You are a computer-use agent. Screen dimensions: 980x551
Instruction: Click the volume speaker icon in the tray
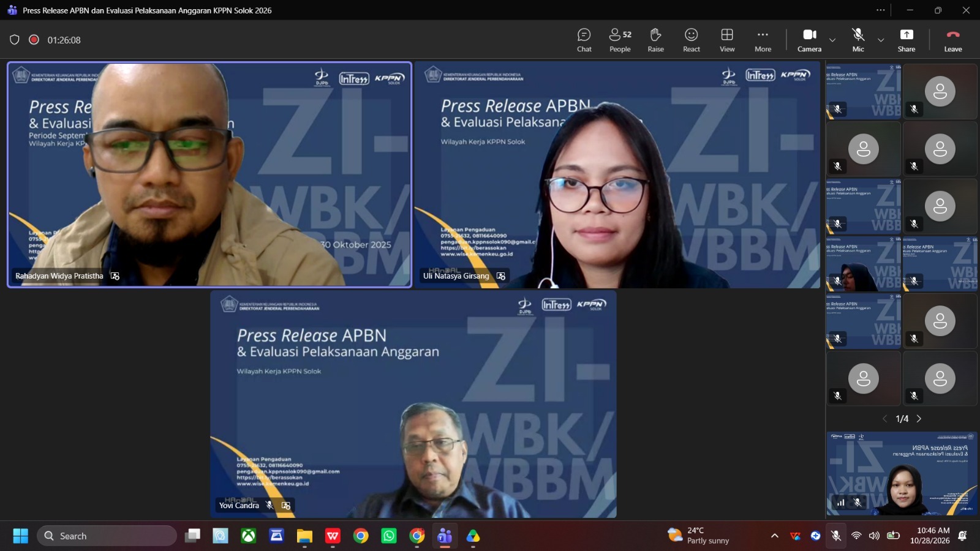click(874, 536)
